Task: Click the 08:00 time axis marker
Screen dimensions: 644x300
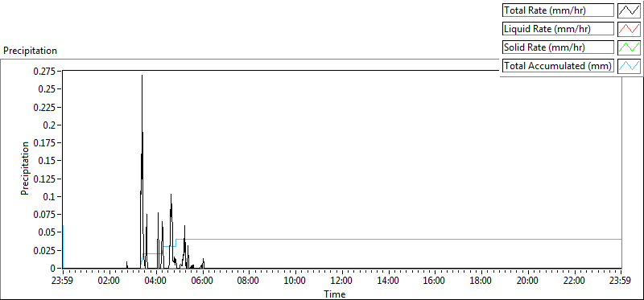Action: pyautogui.click(x=250, y=282)
